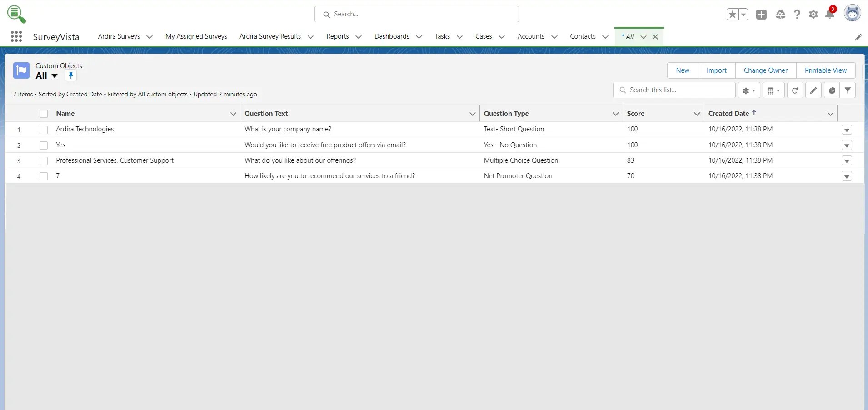Click the Trailhead guidance center icon
868x410 pixels.
point(781,15)
